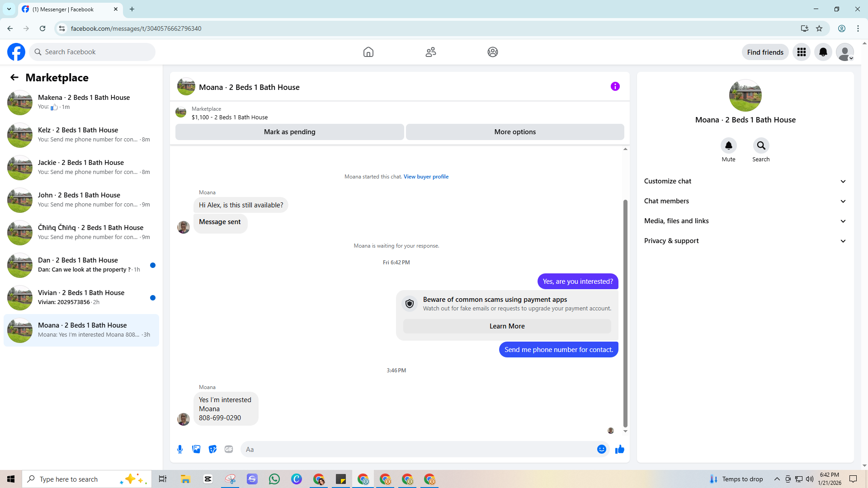Bookmark this page with the star icon

point(819,28)
